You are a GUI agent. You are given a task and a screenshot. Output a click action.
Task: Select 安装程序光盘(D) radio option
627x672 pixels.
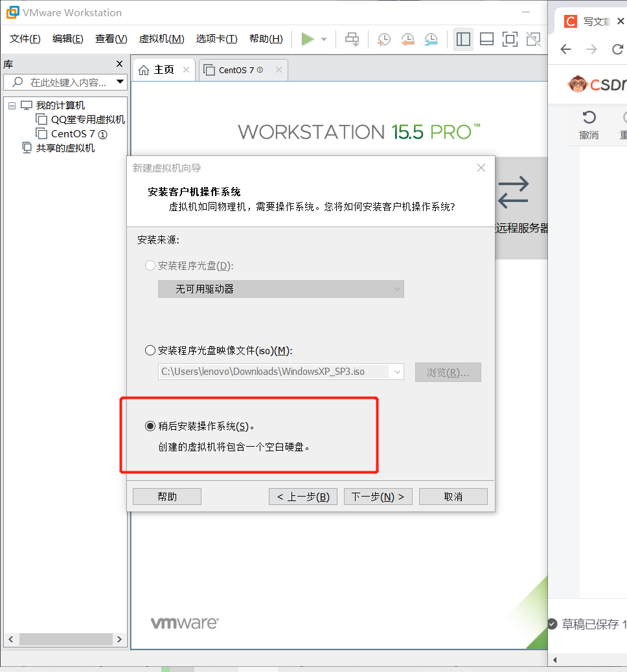pos(150,265)
